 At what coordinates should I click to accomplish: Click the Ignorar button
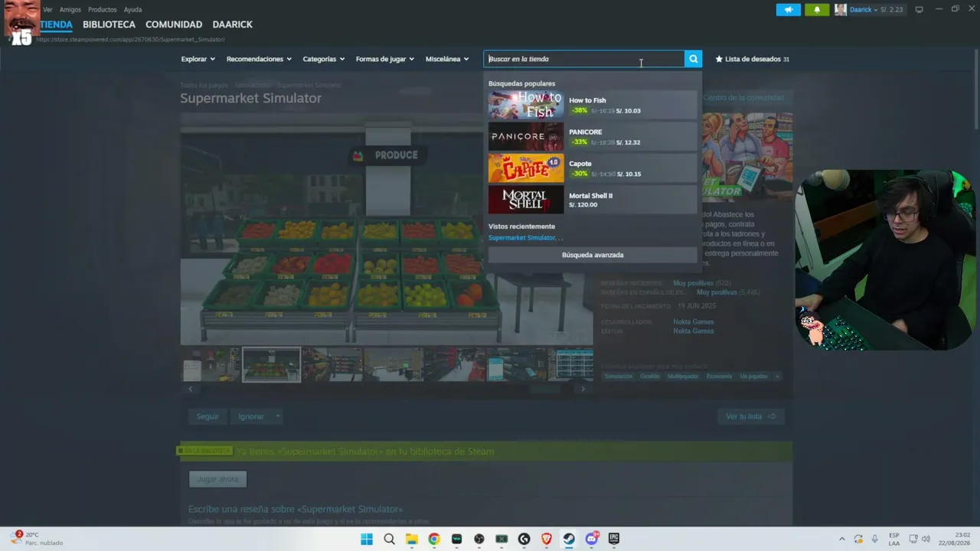coord(251,416)
